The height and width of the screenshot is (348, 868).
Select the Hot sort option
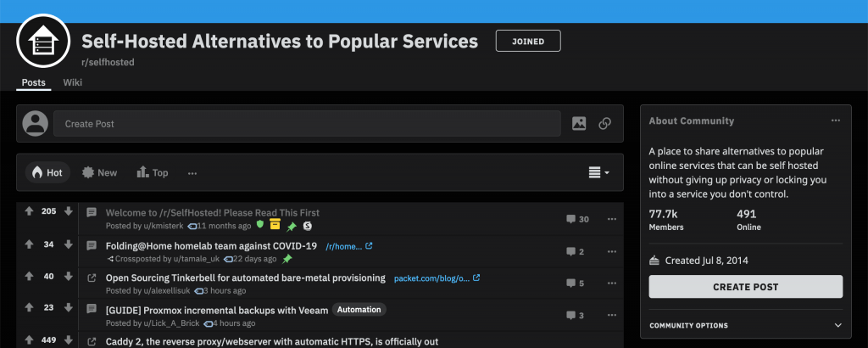[x=47, y=173]
